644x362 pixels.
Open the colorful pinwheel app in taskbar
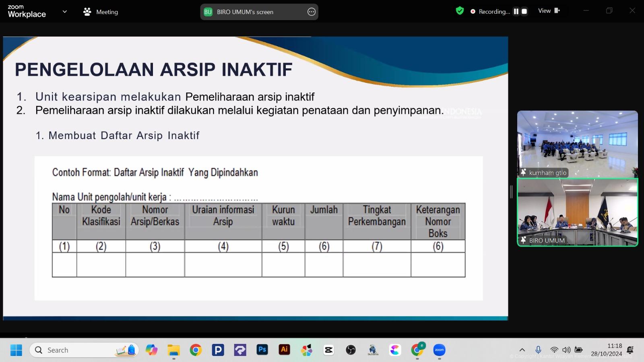pos(306,350)
